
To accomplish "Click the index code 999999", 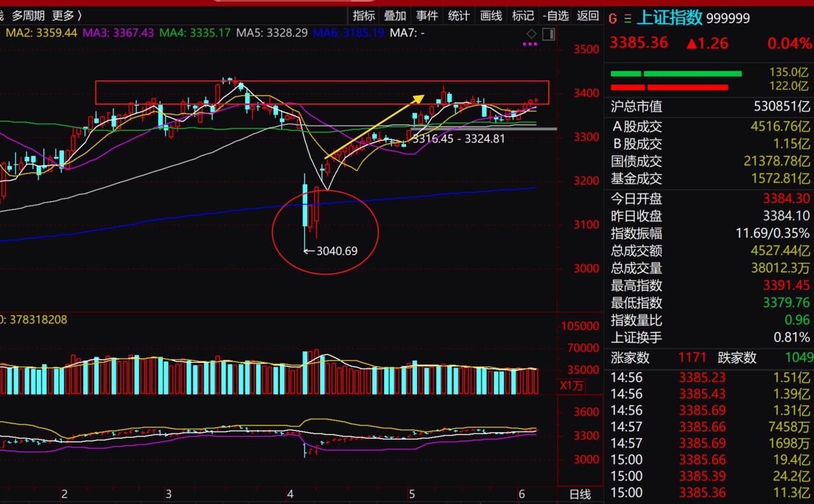I will pos(728,18).
